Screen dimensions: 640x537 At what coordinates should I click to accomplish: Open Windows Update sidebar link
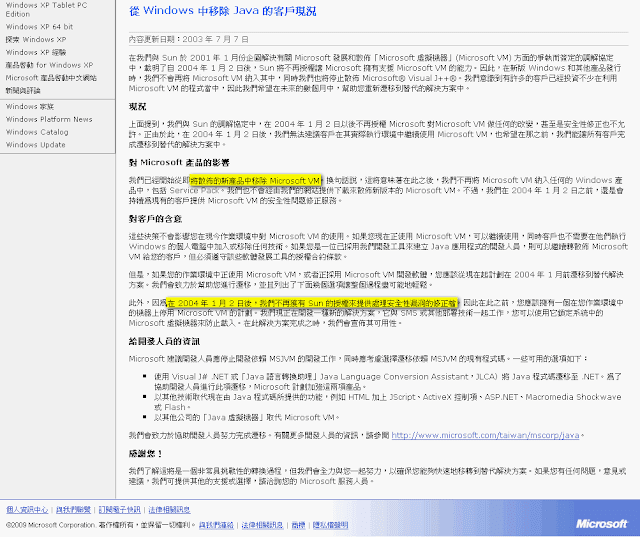pyautogui.click(x=36, y=145)
